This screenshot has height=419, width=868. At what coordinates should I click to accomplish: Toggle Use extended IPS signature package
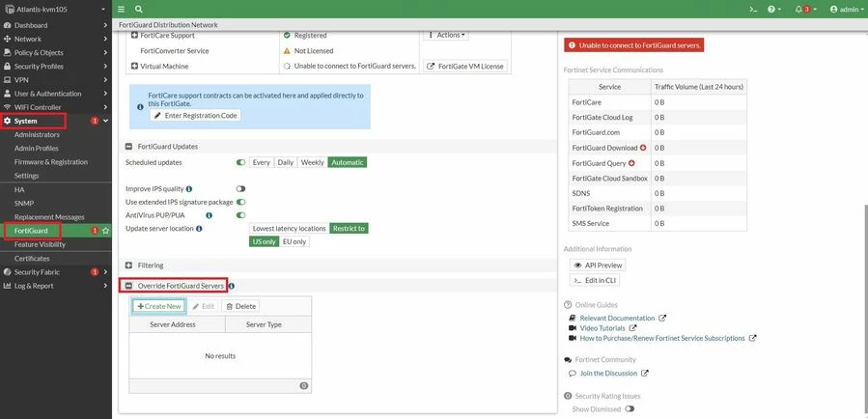[x=240, y=202]
